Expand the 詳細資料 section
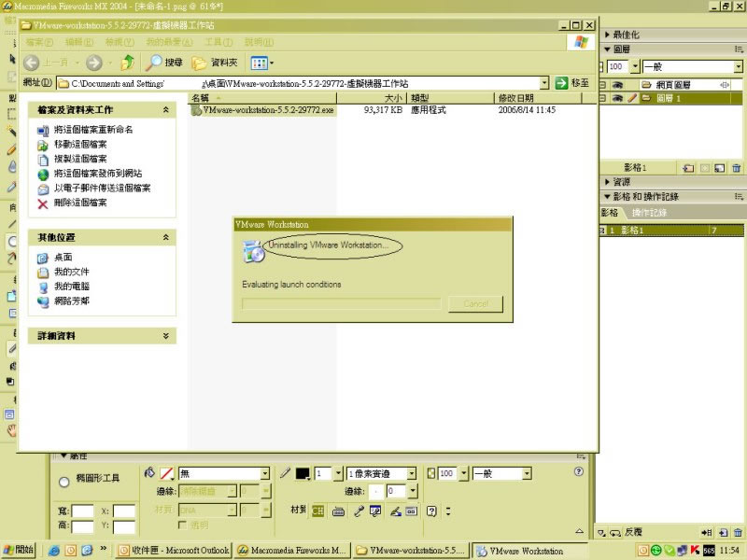 pos(166,336)
